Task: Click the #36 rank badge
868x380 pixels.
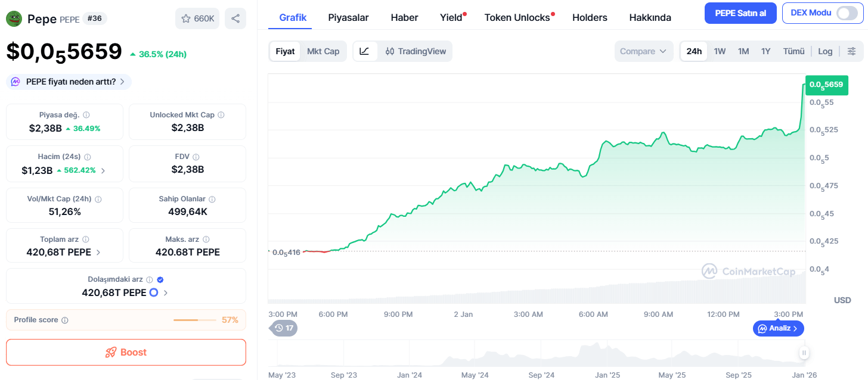Action: pyautogui.click(x=94, y=18)
